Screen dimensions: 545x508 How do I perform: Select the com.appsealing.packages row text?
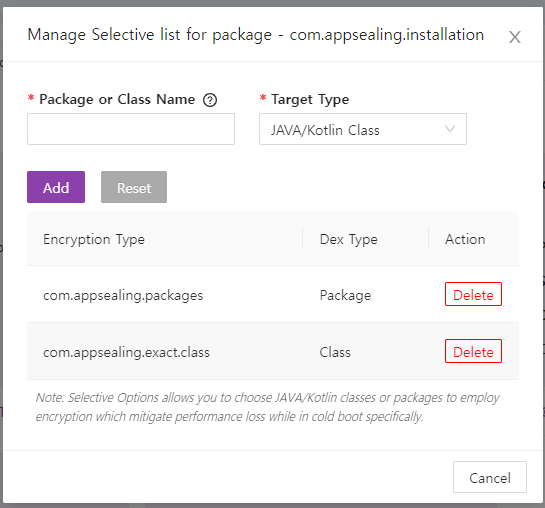123,295
